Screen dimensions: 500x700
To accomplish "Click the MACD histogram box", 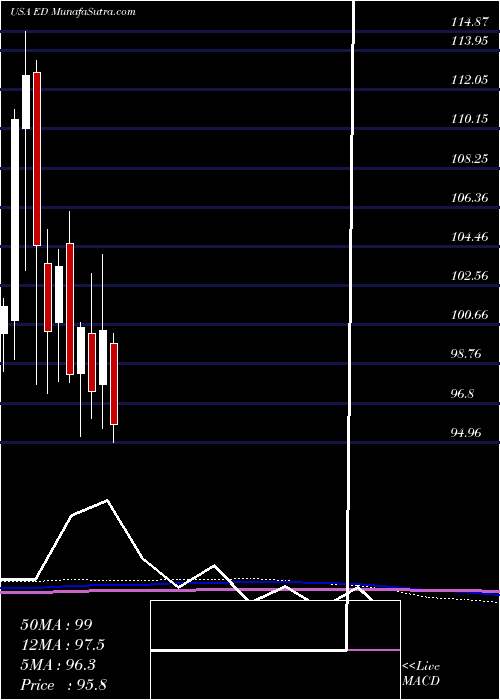I will coord(275,650).
